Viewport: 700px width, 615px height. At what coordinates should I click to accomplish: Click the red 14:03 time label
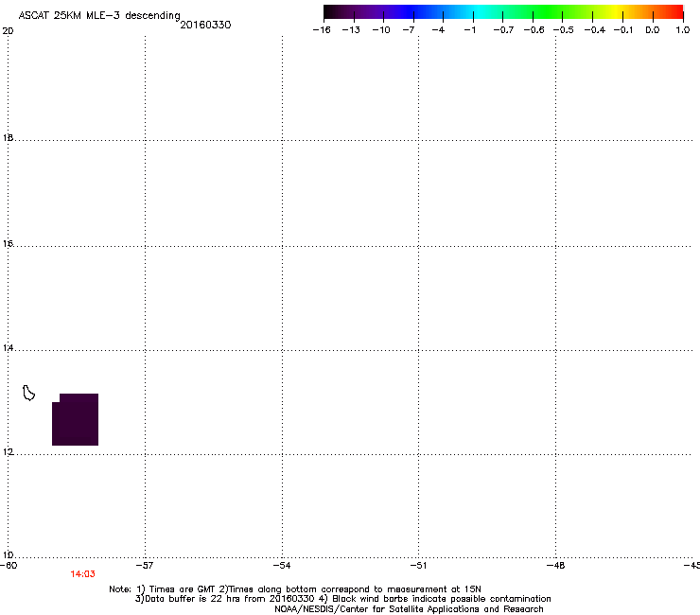(82, 574)
